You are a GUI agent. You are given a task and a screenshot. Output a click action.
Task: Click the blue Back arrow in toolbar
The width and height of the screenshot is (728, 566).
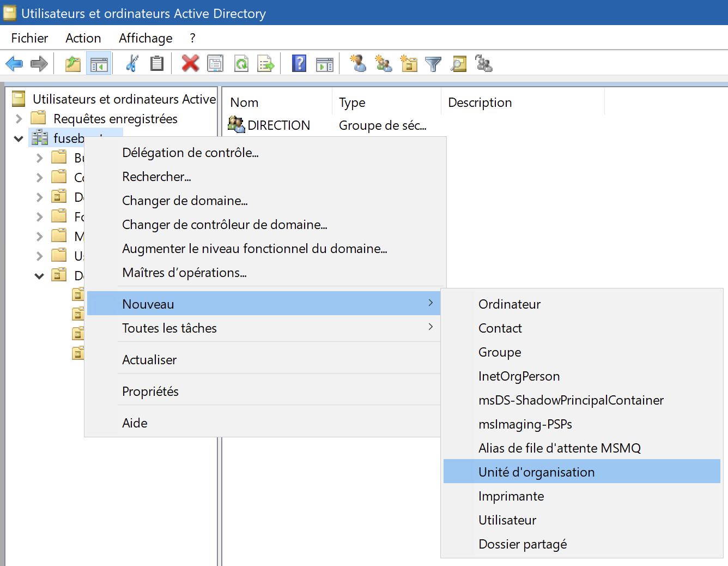click(x=14, y=64)
